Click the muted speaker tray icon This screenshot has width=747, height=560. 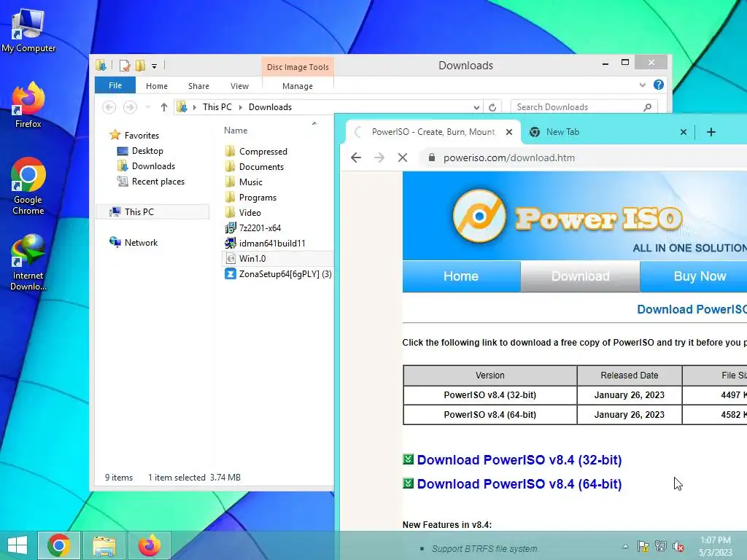(678, 546)
